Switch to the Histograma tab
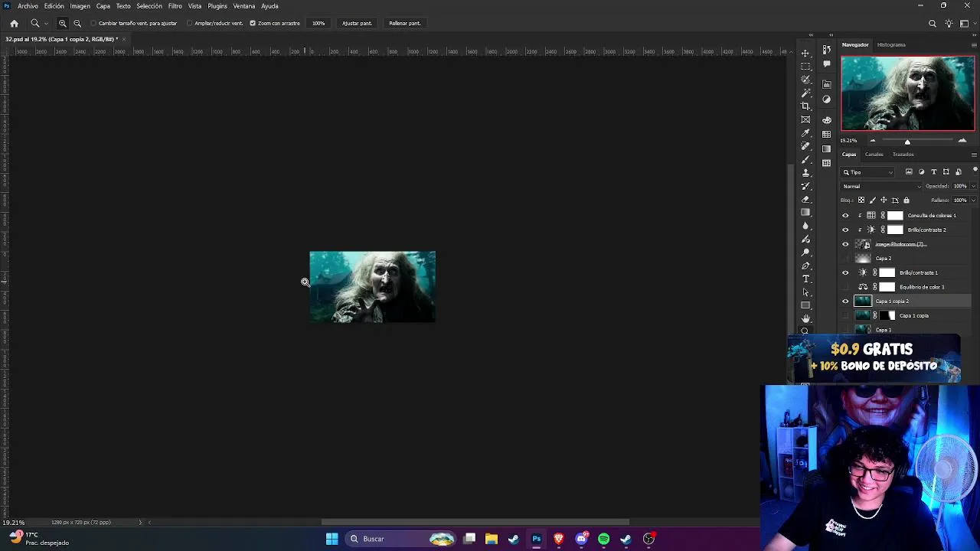This screenshot has width=980, height=551. pyautogui.click(x=891, y=45)
